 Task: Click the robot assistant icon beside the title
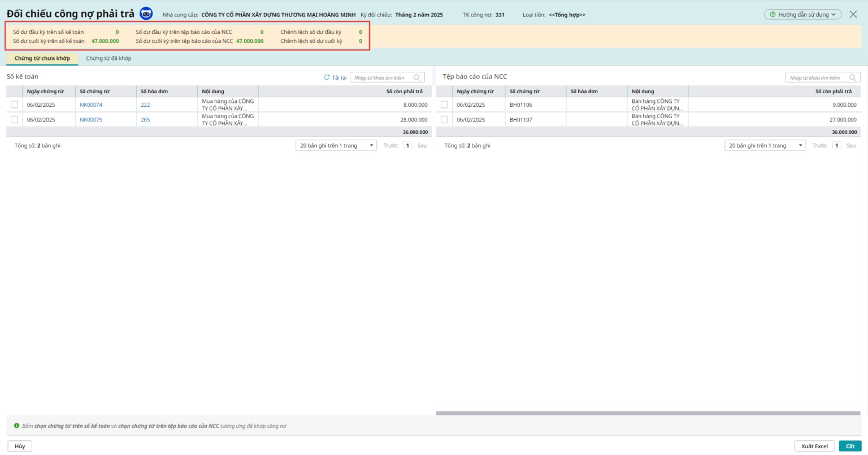(x=146, y=14)
